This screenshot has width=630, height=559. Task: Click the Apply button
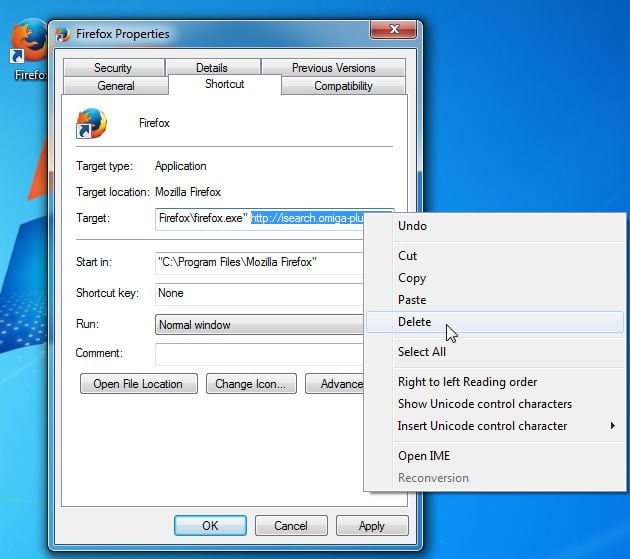tap(372, 525)
